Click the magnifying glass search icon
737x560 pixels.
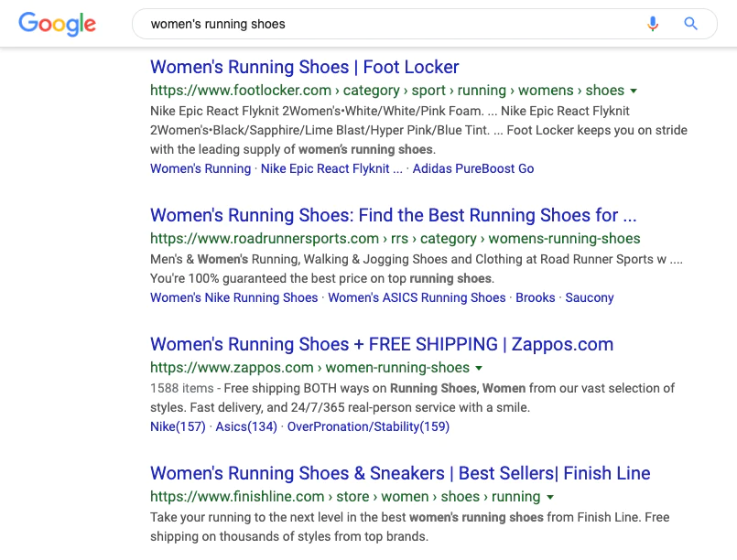(x=691, y=24)
